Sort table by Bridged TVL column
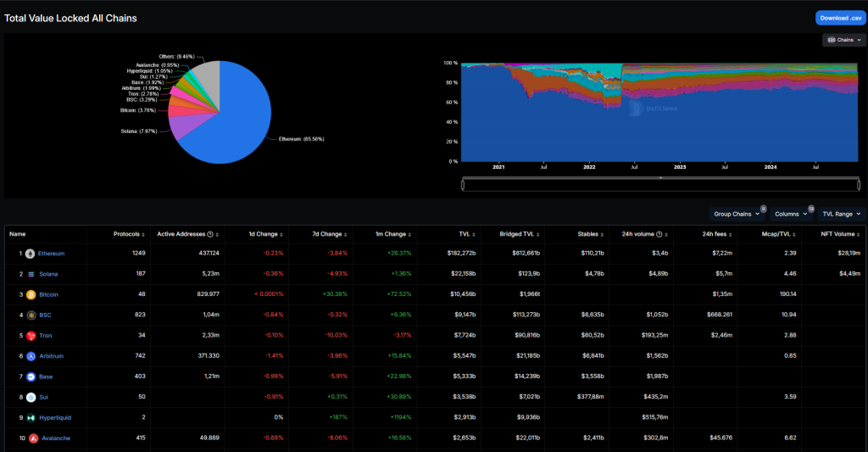 (x=520, y=234)
